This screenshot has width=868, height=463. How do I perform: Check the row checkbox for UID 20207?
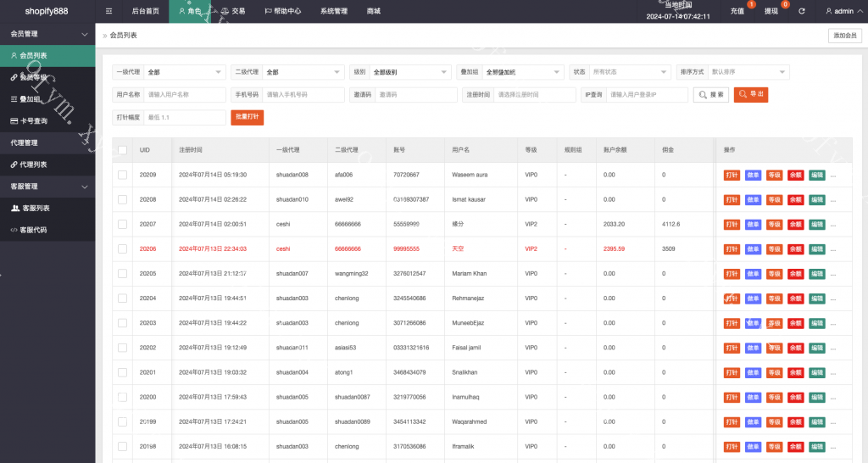point(122,225)
